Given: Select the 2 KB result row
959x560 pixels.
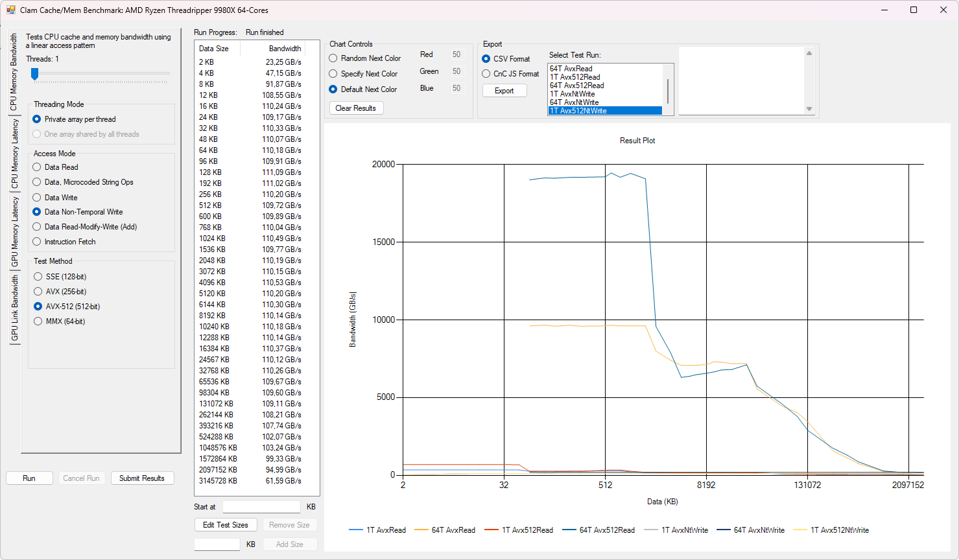Looking at the screenshot, I should point(250,62).
